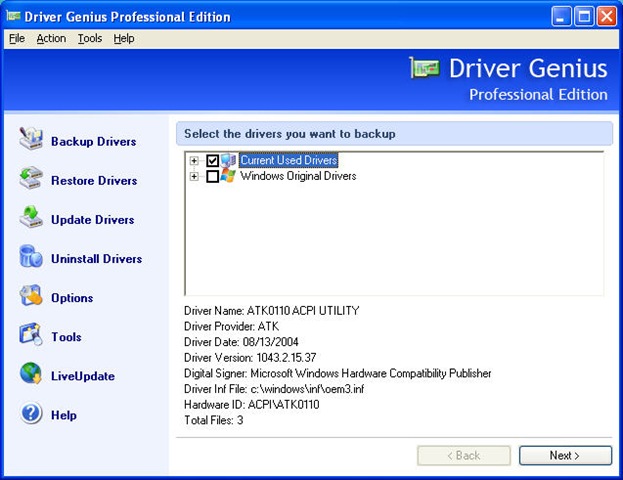Open Options via its gear icon
Screen dimensions: 623x480
tap(31, 297)
